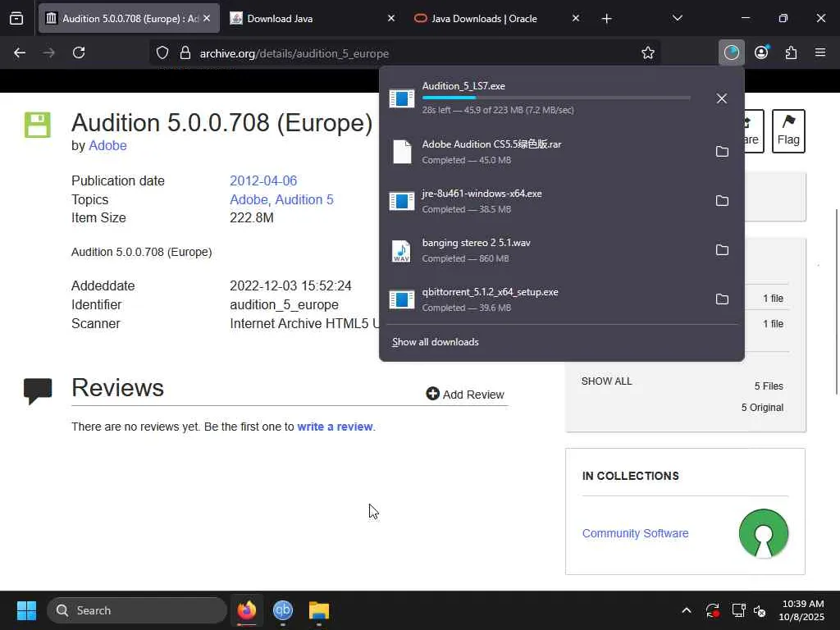Open a new browser tab
Viewport: 840px width, 630px height.
[x=606, y=19]
